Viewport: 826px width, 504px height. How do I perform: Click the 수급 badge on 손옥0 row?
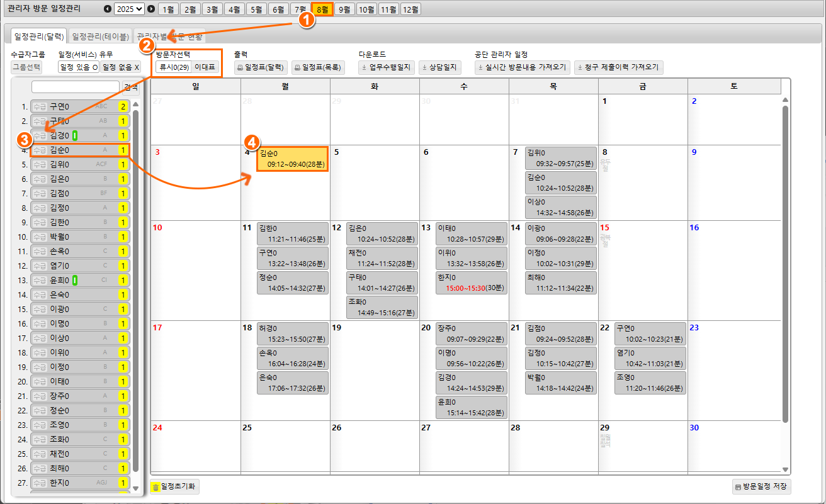point(40,251)
